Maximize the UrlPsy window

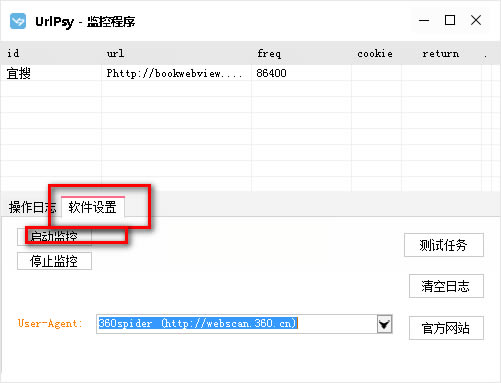tap(450, 20)
